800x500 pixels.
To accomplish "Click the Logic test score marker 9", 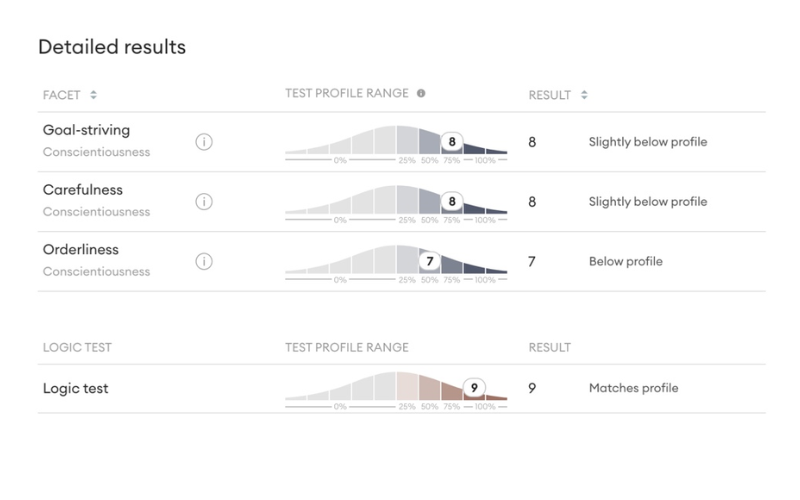I will (x=475, y=388).
